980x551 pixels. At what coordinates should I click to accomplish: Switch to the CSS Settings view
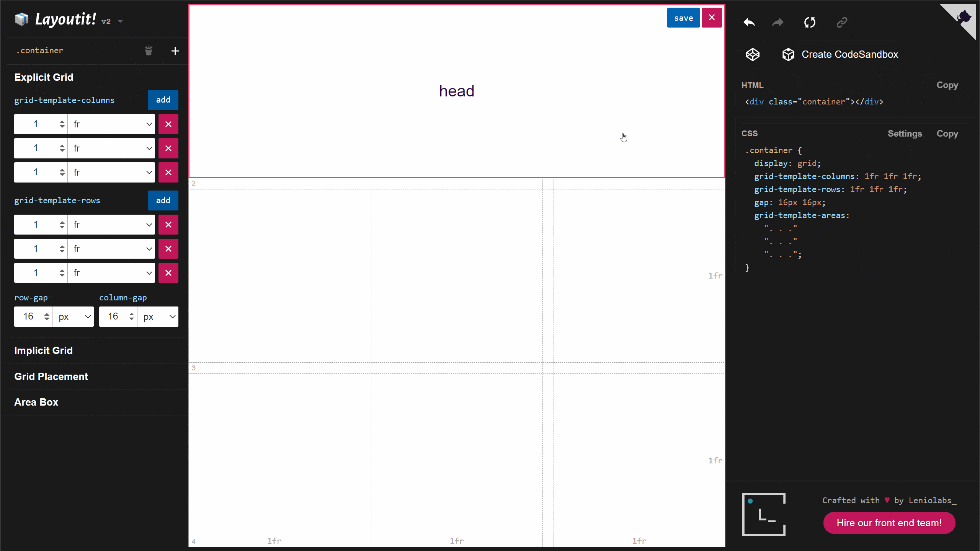click(905, 134)
